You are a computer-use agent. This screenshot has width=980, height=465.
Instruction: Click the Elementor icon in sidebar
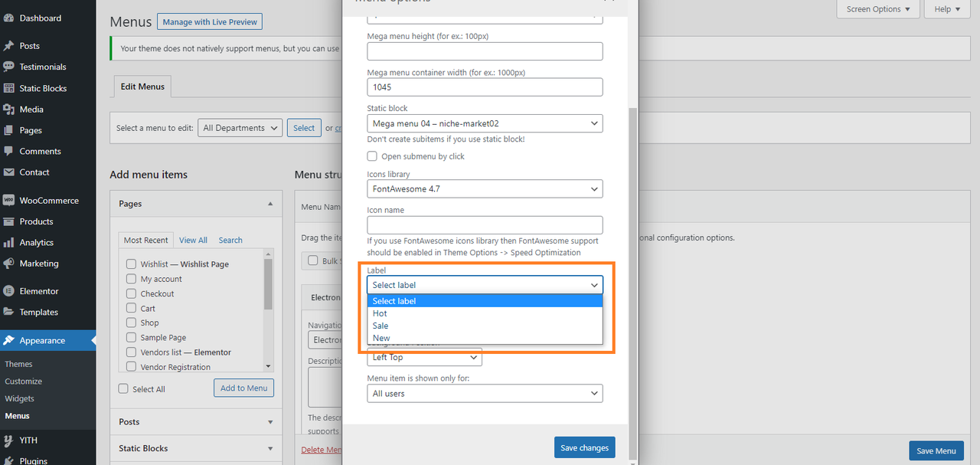pos(9,291)
